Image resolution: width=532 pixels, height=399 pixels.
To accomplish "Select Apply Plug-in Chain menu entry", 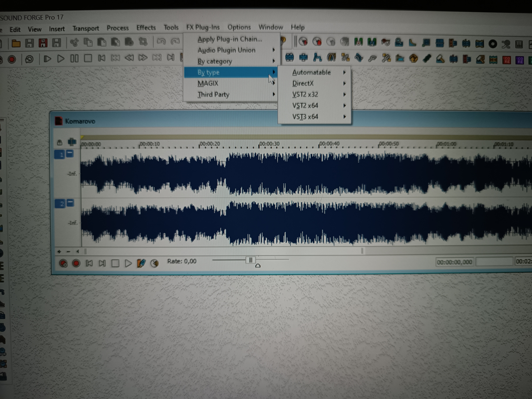I will 231,39.
